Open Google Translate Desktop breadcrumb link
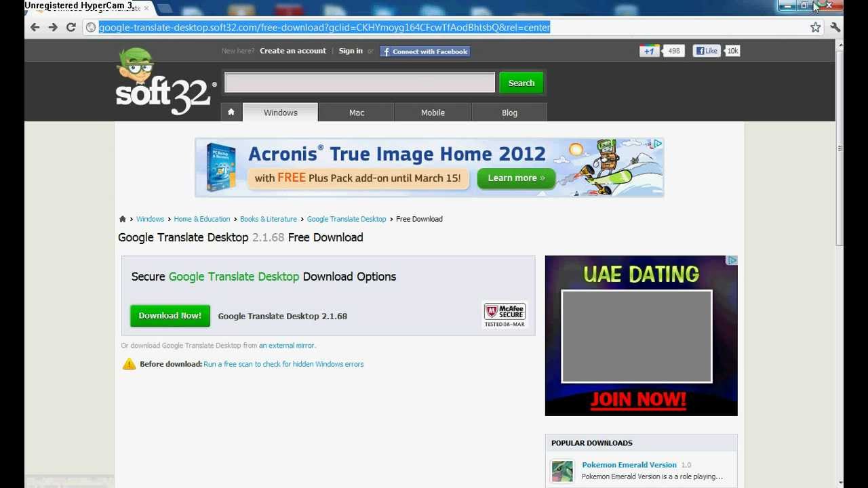Viewport: 868px width, 488px height. point(347,219)
